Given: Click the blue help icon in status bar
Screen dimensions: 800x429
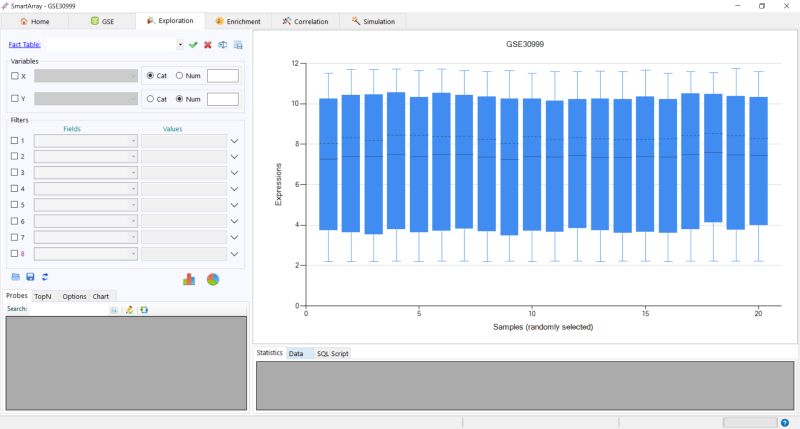Looking at the screenshot, I should [x=785, y=422].
